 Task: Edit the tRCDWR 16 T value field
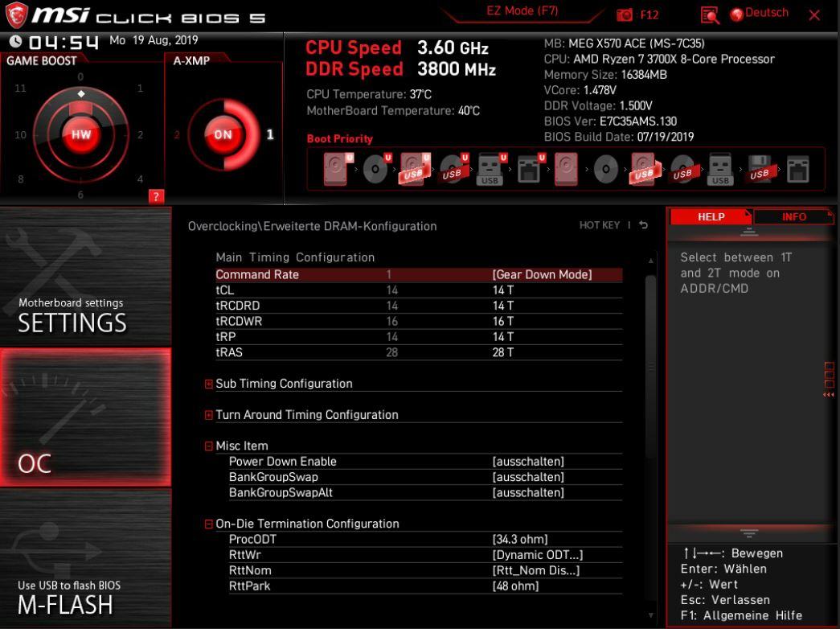click(503, 321)
